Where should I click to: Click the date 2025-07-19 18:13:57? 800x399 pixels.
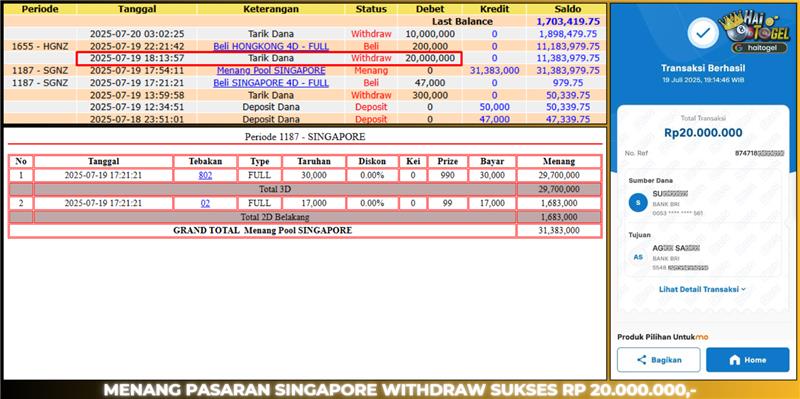point(137,58)
